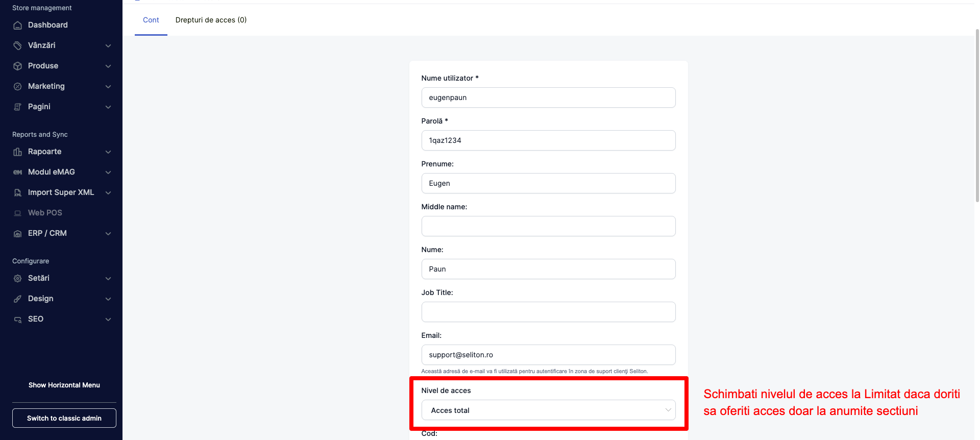Select the Cont tab

point(151,20)
